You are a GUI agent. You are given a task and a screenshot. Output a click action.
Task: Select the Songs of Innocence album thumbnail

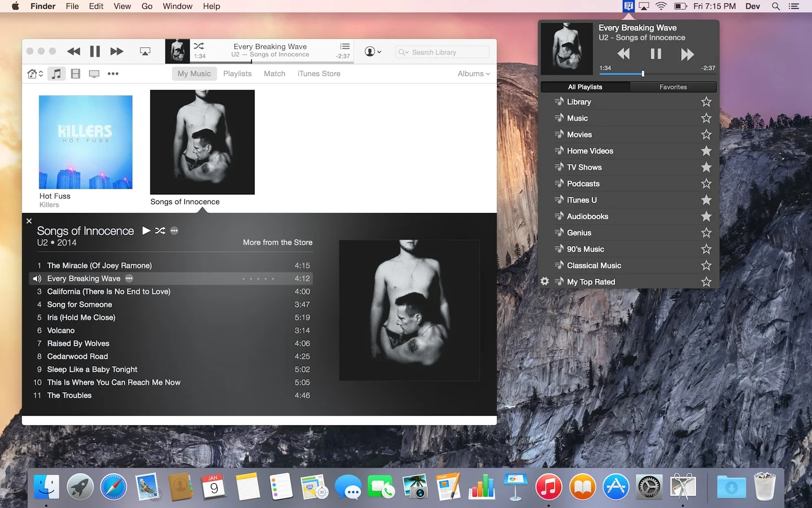point(202,142)
